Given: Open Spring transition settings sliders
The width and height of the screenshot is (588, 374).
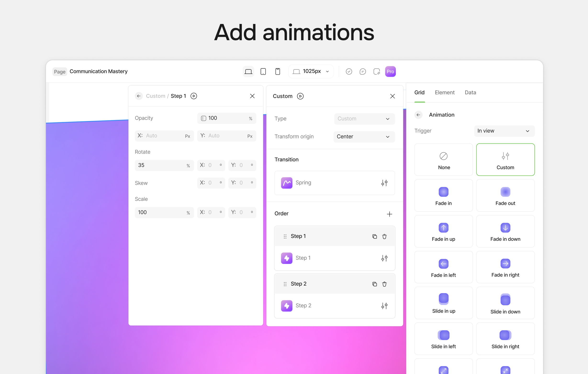Looking at the screenshot, I should [x=384, y=183].
